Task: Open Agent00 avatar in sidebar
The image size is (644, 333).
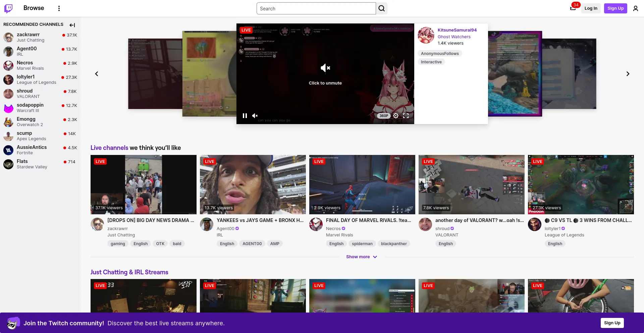Action: pyautogui.click(x=8, y=51)
